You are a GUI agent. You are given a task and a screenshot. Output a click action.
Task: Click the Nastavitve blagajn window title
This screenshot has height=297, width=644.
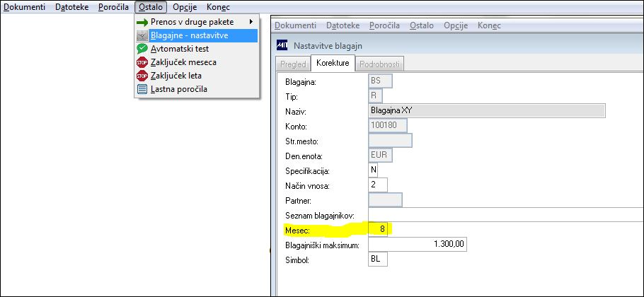point(328,45)
